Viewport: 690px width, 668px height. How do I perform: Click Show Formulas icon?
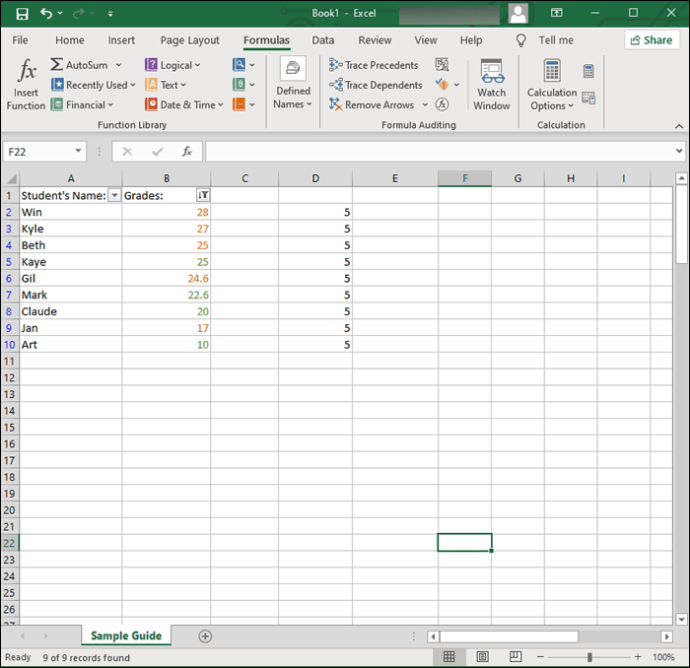coord(442,65)
